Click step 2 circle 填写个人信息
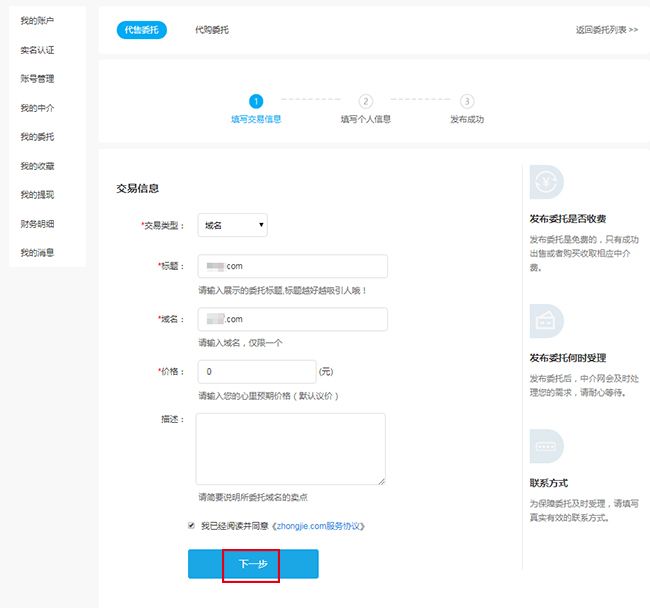 tap(365, 101)
